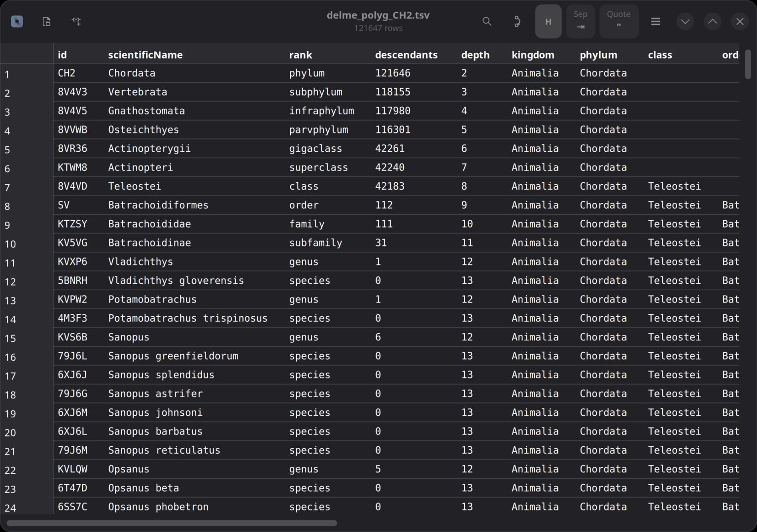The height and width of the screenshot is (532, 757).
Task: Click the scientificName column header
Action: 145,55
